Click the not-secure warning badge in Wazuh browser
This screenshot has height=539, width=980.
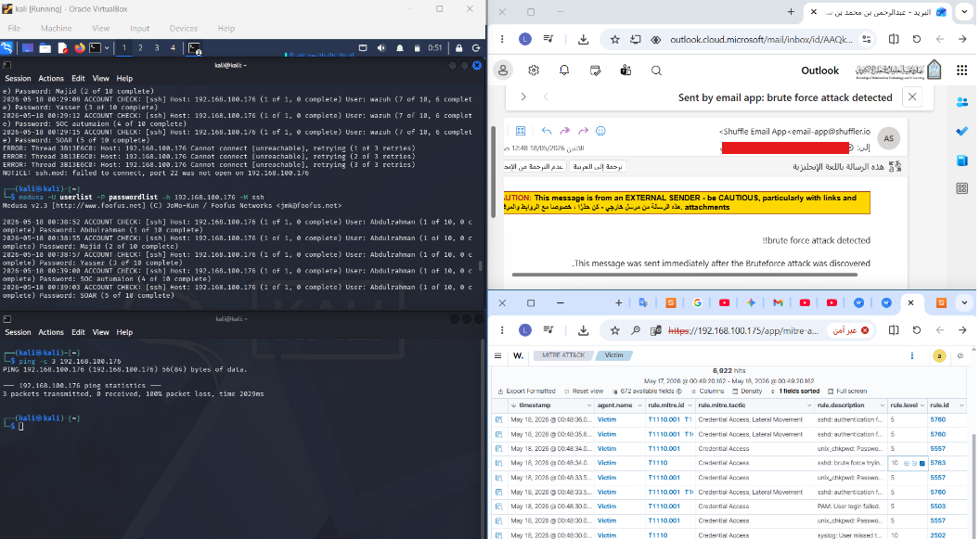[850, 330]
